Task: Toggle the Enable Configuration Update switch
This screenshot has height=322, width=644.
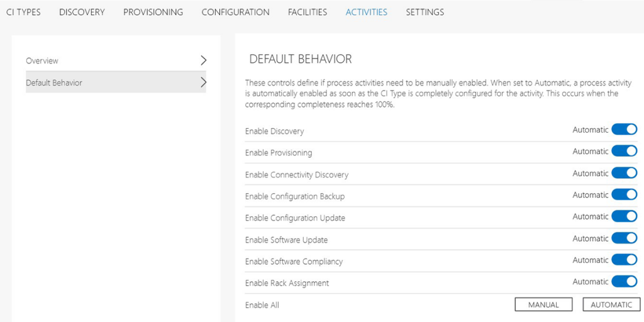Action: coord(624,216)
